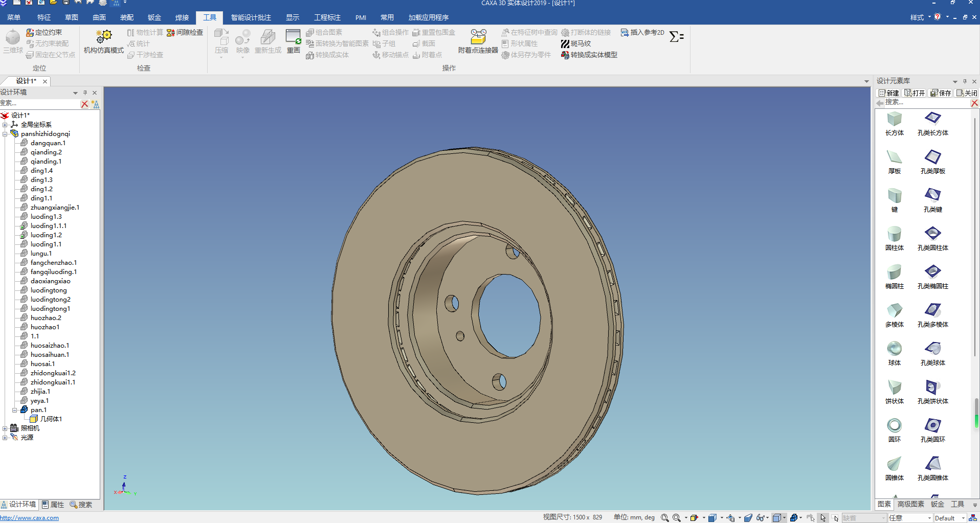The image size is (980, 523).
Task: Pick the 孔类球体 hole sphere element
Action: click(x=933, y=354)
